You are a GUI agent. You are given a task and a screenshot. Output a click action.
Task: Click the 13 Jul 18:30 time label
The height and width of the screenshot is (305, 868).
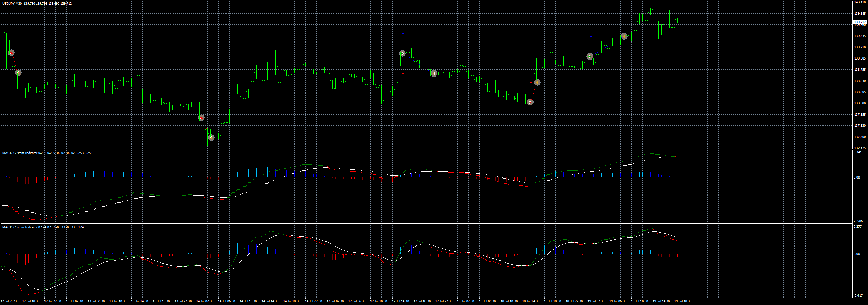tap(161, 301)
